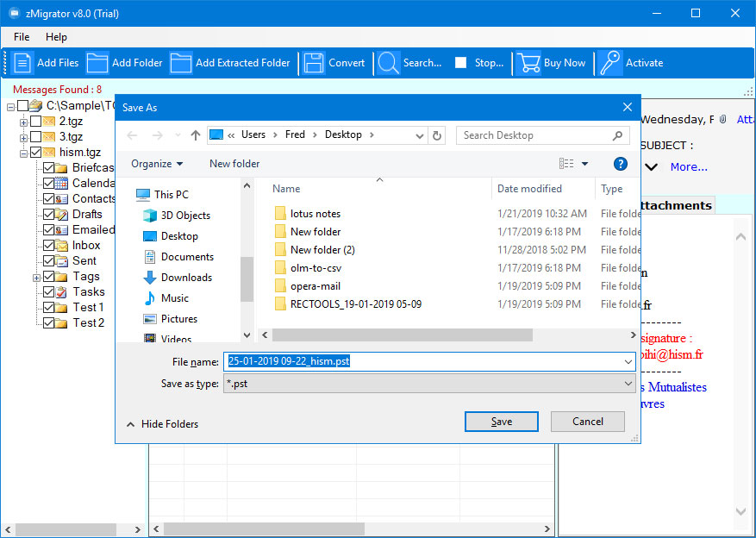
Task: Expand the 2.tgz tree node
Action: pyautogui.click(x=23, y=122)
